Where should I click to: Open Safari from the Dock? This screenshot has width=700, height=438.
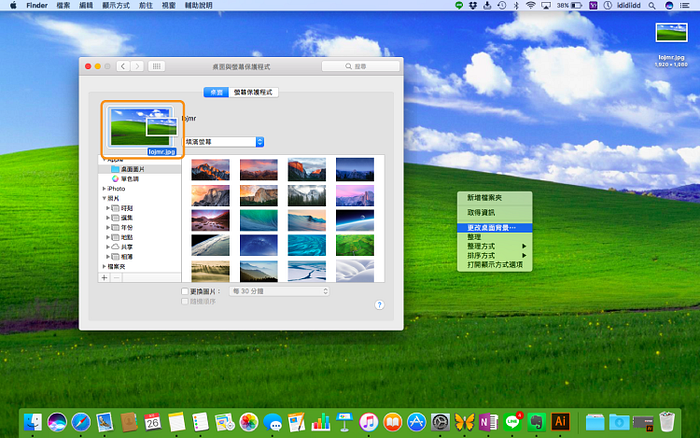(81, 422)
